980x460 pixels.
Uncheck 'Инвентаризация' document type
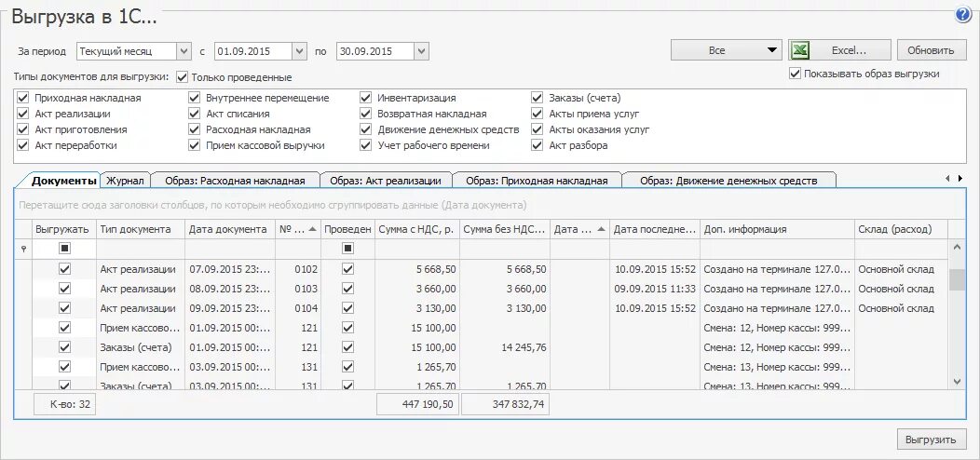tap(365, 98)
